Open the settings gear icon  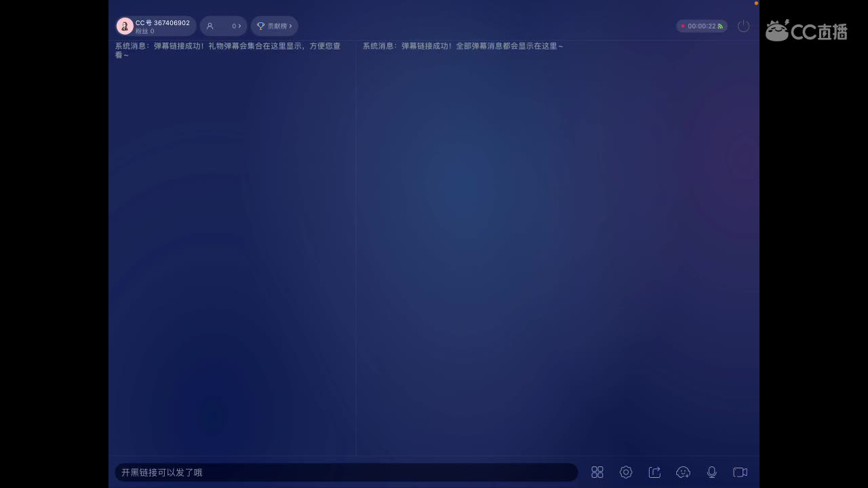click(x=626, y=472)
